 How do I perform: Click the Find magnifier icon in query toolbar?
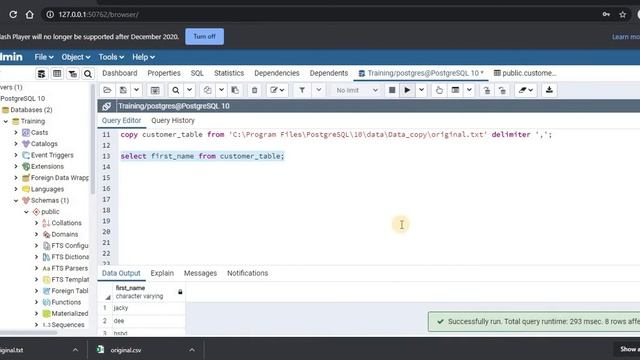[x=176, y=90]
